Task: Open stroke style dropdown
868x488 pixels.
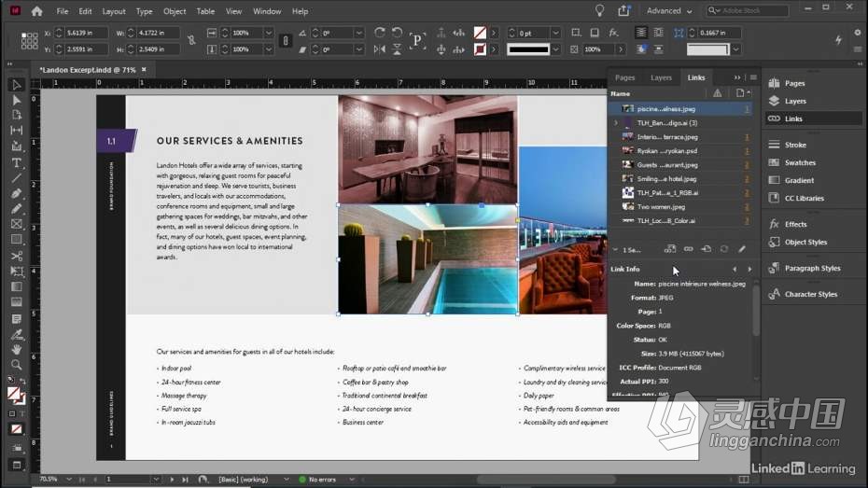Action: (x=555, y=49)
